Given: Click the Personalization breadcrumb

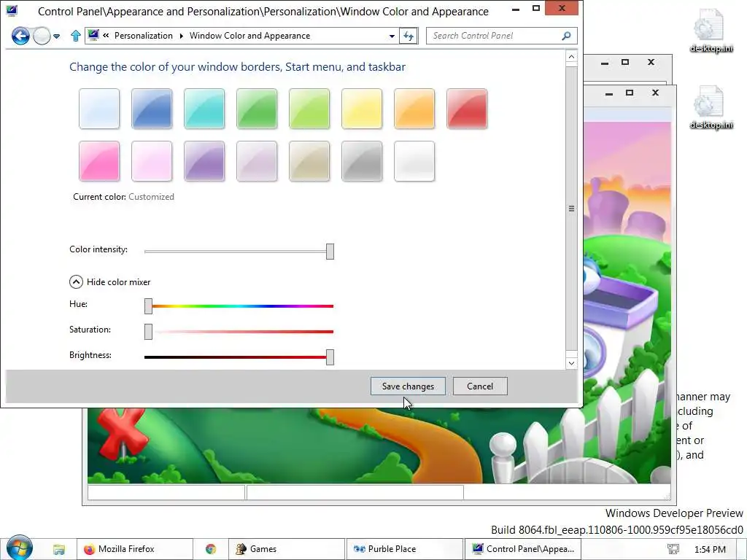Looking at the screenshot, I should click(x=144, y=36).
